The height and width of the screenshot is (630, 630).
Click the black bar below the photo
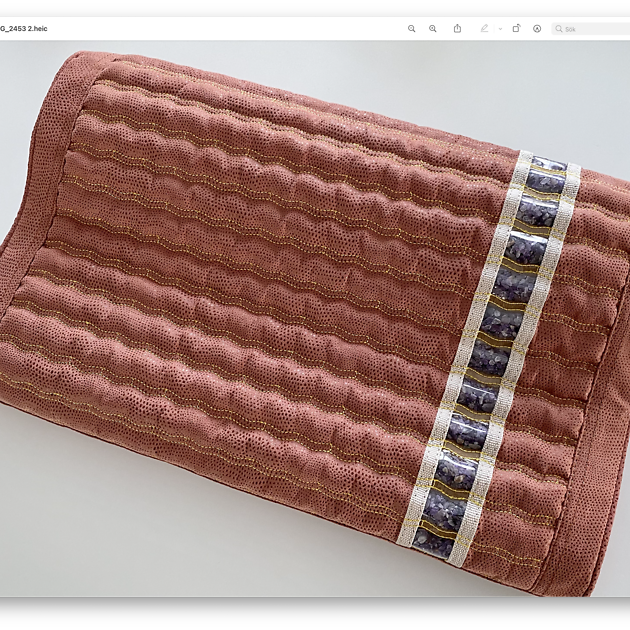coord(315,613)
